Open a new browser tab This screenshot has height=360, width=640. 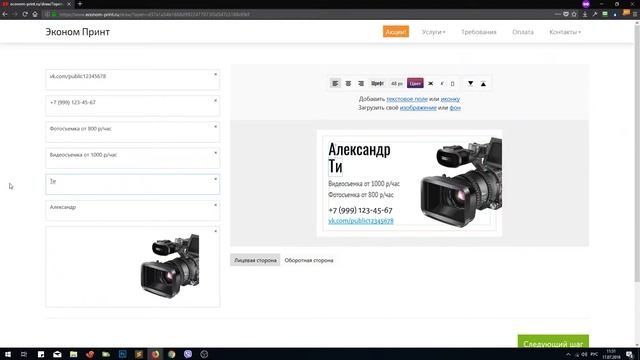(80, 4)
